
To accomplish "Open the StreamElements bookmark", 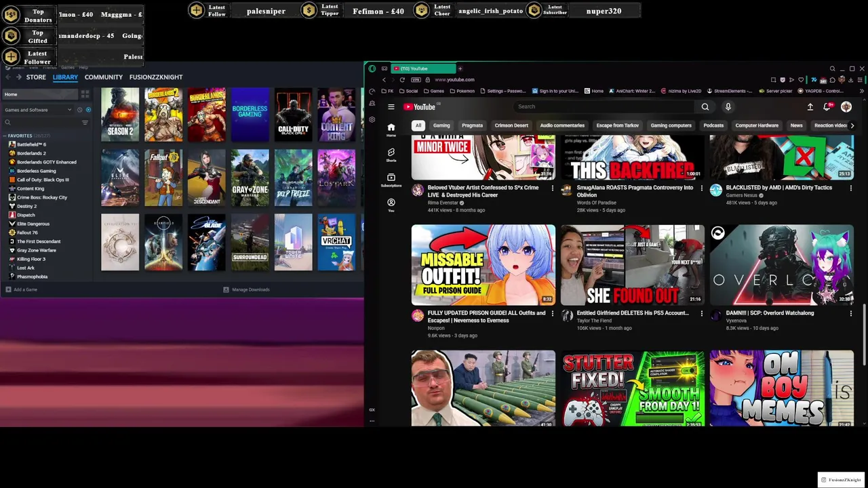I will coord(730,91).
